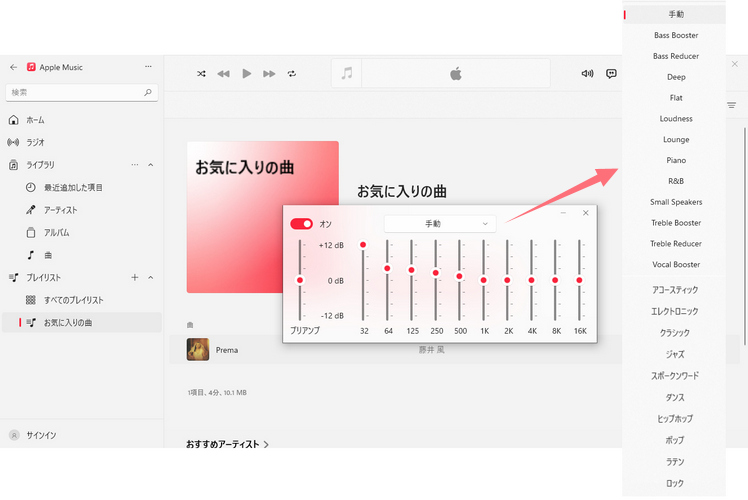Select the お気に入りの曲 playlist in the sidebar

pyautogui.click(x=82, y=323)
